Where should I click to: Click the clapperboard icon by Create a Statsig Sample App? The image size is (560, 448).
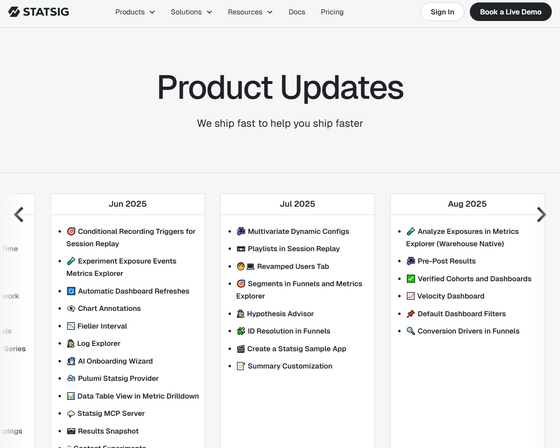pos(240,349)
